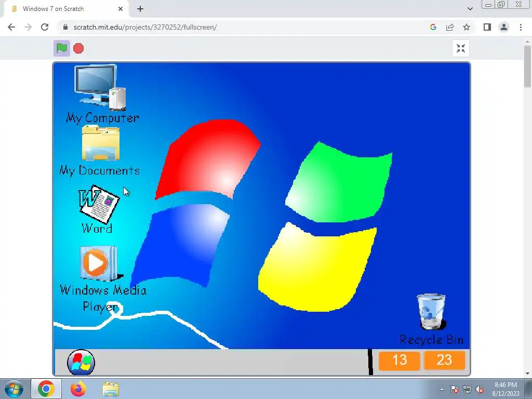Open the browser side panel
This screenshot has width=532, height=399.
(x=487, y=27)
